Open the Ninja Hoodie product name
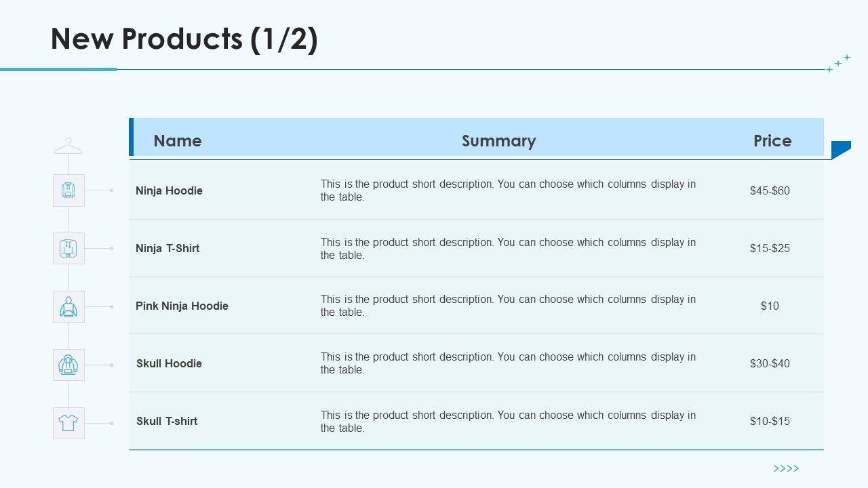Screen dimensions: 868x488 (x=169, y=191)
